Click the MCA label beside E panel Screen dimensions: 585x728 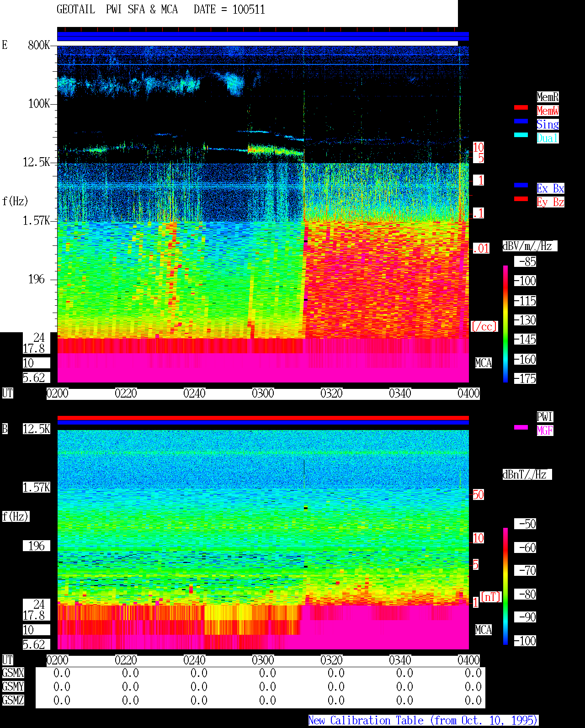(x=484, y=363)
